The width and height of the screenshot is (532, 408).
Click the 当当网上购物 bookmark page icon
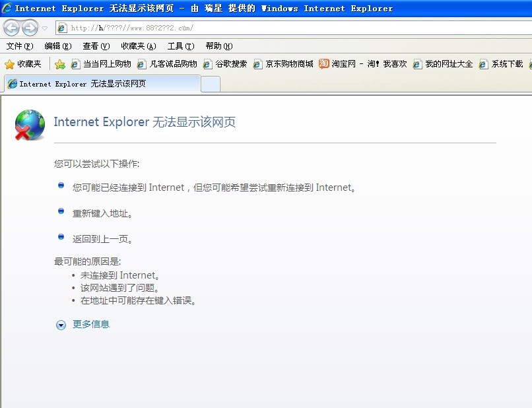75,64
